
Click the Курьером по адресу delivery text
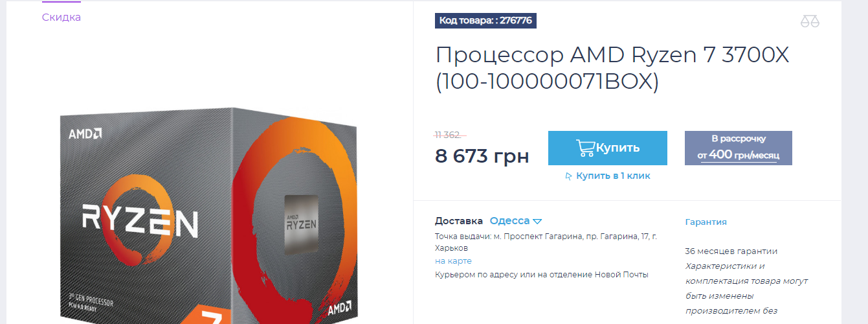click(541, 275)
